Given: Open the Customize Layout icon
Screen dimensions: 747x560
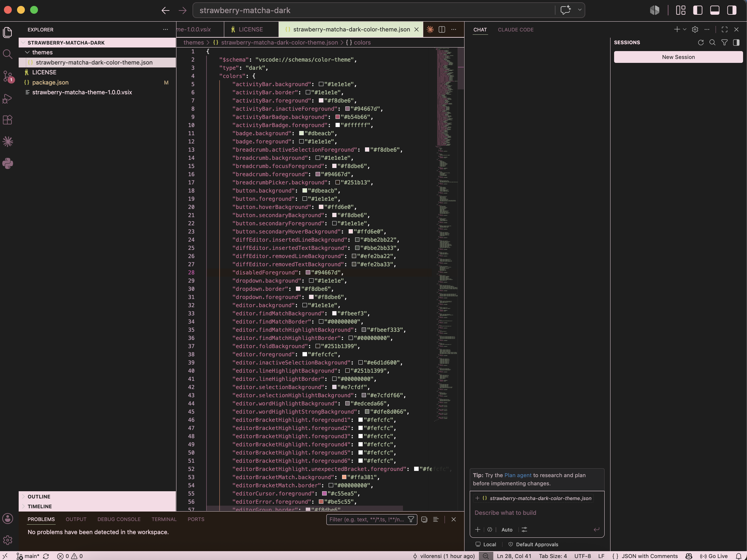Looking at the screenshot, I should pos(681,10).
